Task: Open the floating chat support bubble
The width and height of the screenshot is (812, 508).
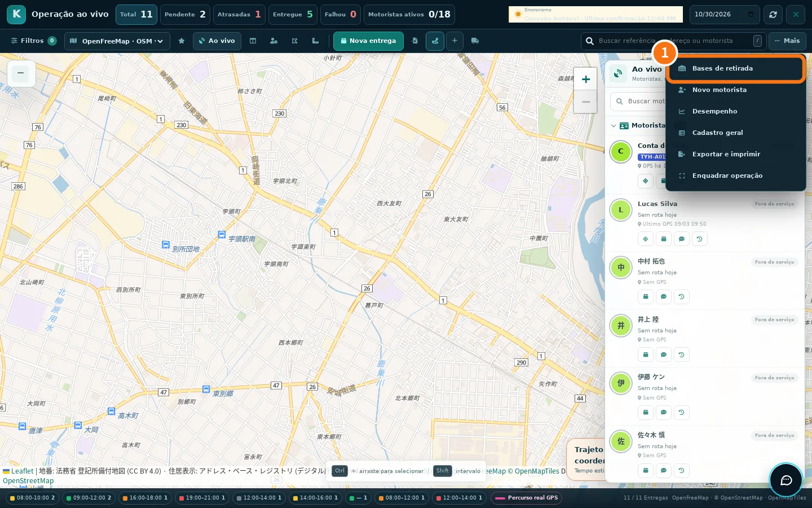Action: [786, 480]
